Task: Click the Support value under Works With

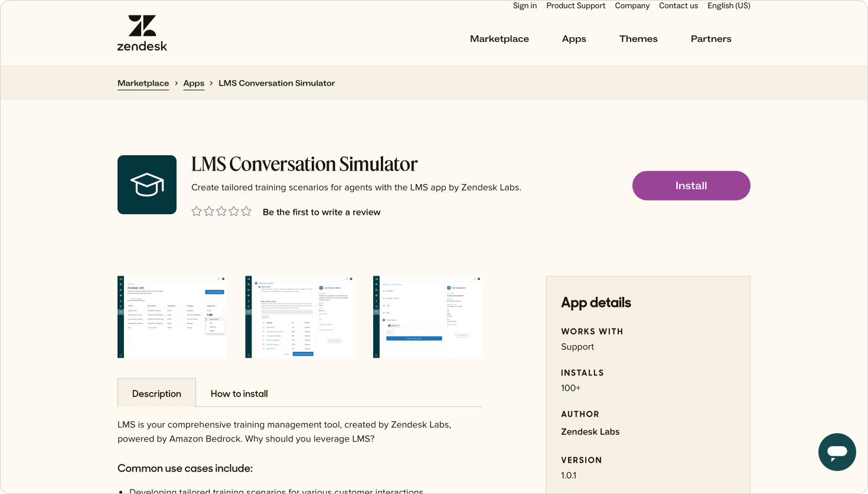Action: click(x=577, y=346)
